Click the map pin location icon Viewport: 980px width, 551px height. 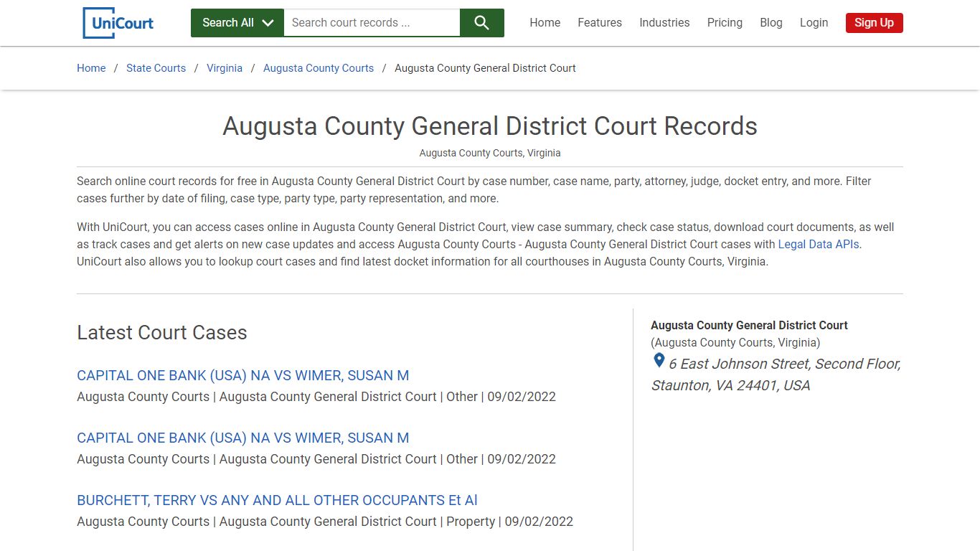coord(659,361)
